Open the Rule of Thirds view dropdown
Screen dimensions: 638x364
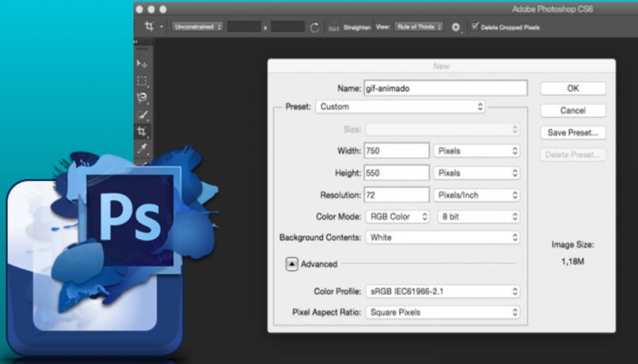(420, 27)
